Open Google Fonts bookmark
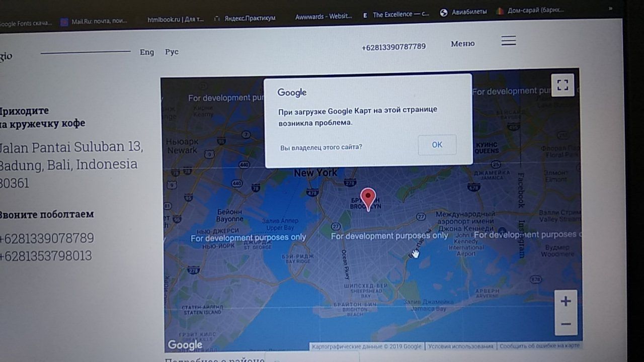The image size is (644, 362). (25, 23)
